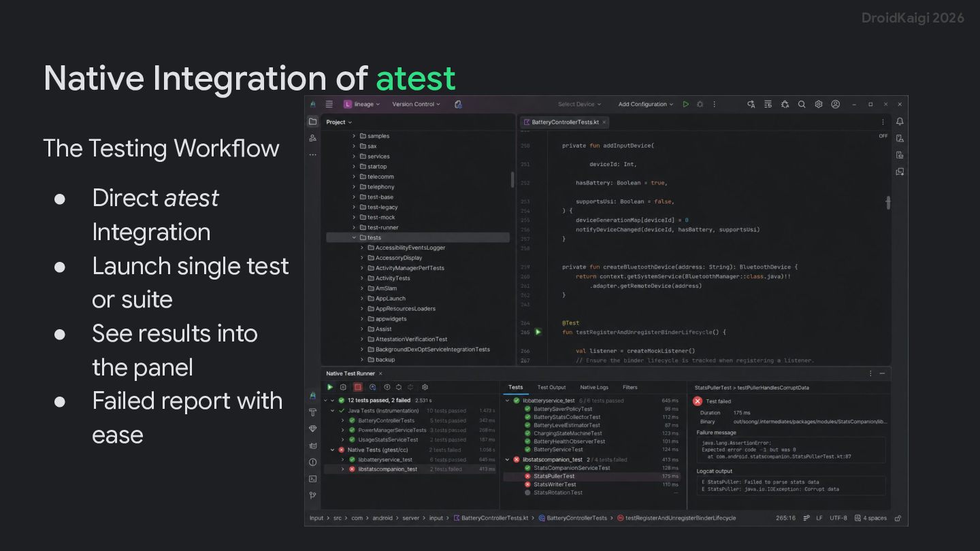Viewport: 980px width, 551px height.
Task: Expand the libstatscompanion_test node in left tree
Action: (343, 469)
